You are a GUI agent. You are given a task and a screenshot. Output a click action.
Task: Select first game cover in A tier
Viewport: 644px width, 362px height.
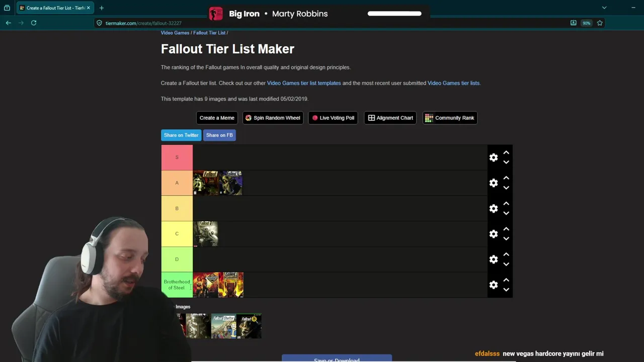point(206,183)
